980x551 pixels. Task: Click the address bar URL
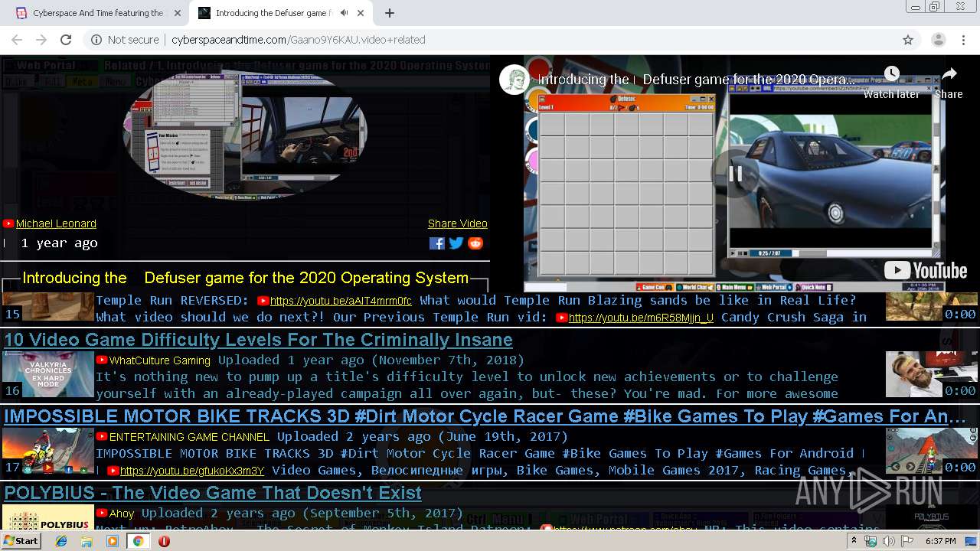tap(299, 40)
